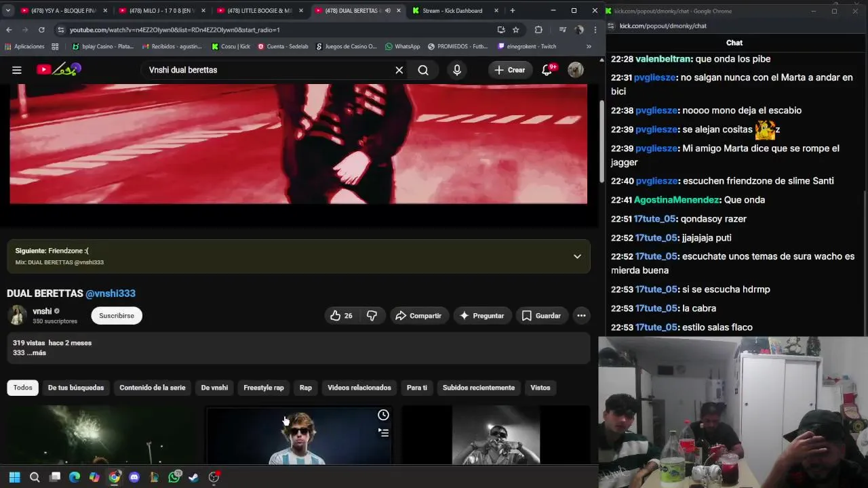Open Steam from the taskbar
This screenshot has height=488, width=868.
tap(194, 477)
